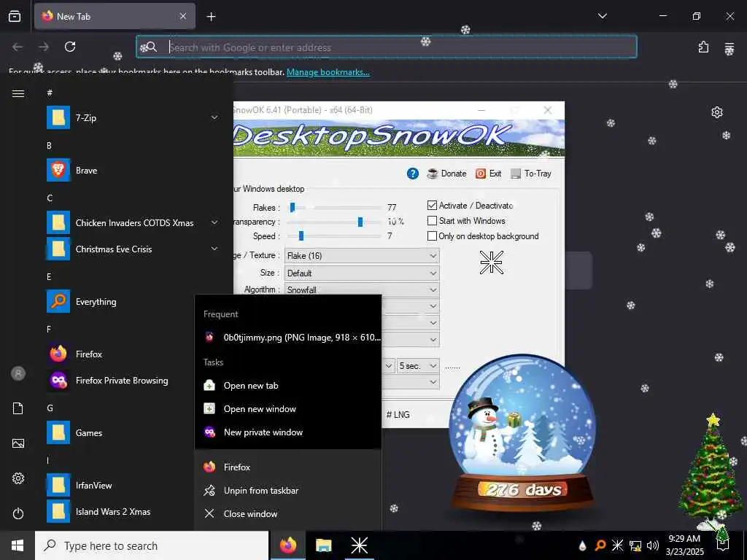The height and width of the screenshot is (560, 747).
Task: Close the New Tab tab
Action: [x=183, y=16]
